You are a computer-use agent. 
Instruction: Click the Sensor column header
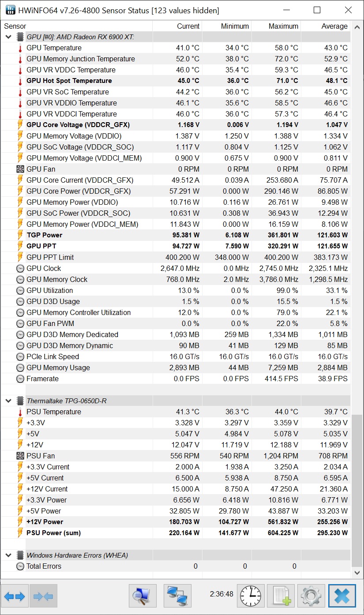[x=15, y=26]
